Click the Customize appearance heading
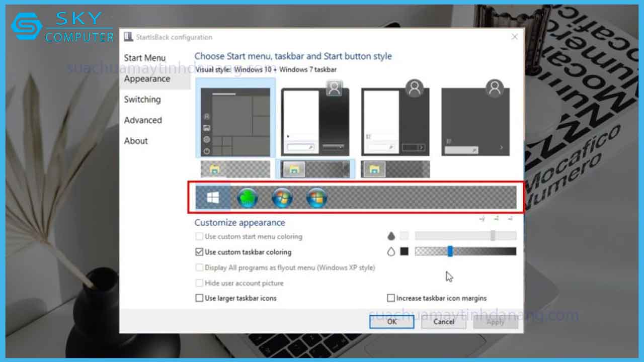The height and width of the screenshot is (362, 644). pyautogui.click(x=240, y=223)
